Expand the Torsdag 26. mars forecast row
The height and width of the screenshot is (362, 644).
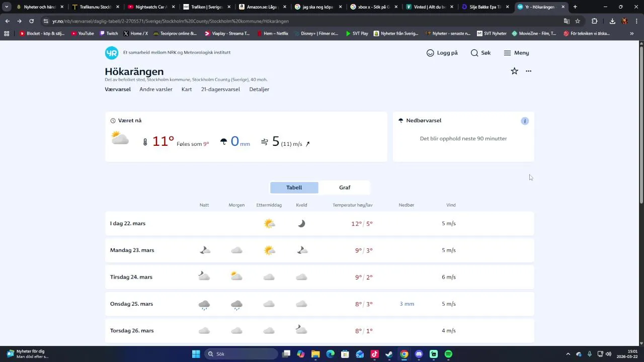319,331
